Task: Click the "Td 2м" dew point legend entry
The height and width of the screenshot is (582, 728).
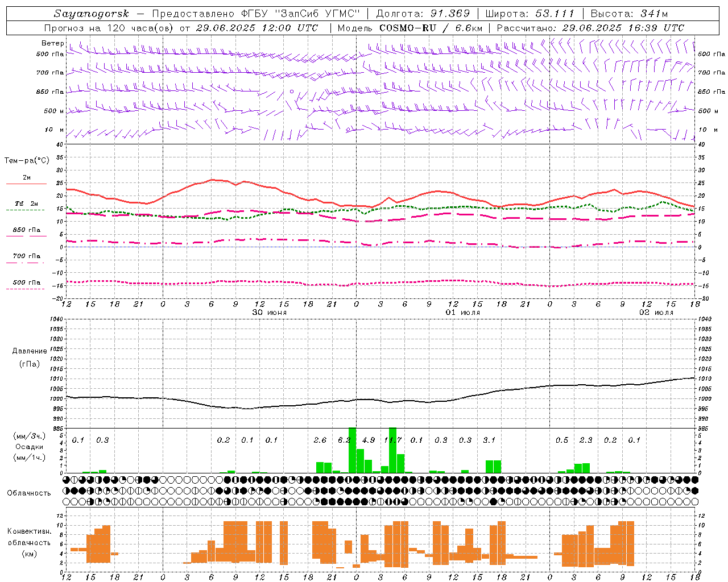Action: click(27, 203)
